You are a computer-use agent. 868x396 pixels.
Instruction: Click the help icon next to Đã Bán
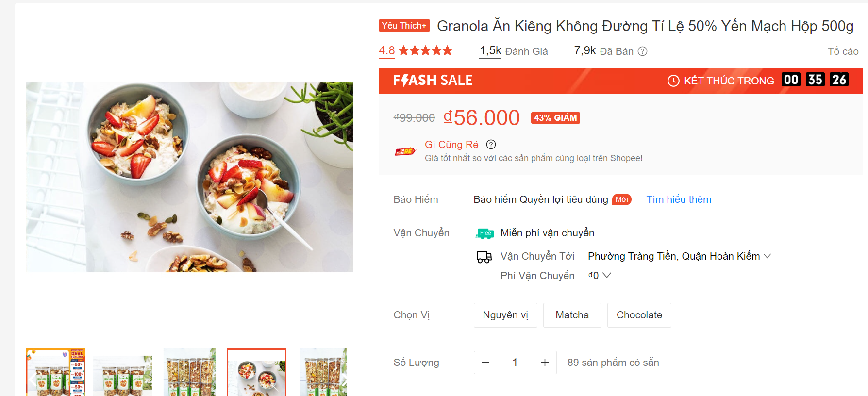[642, 51]
